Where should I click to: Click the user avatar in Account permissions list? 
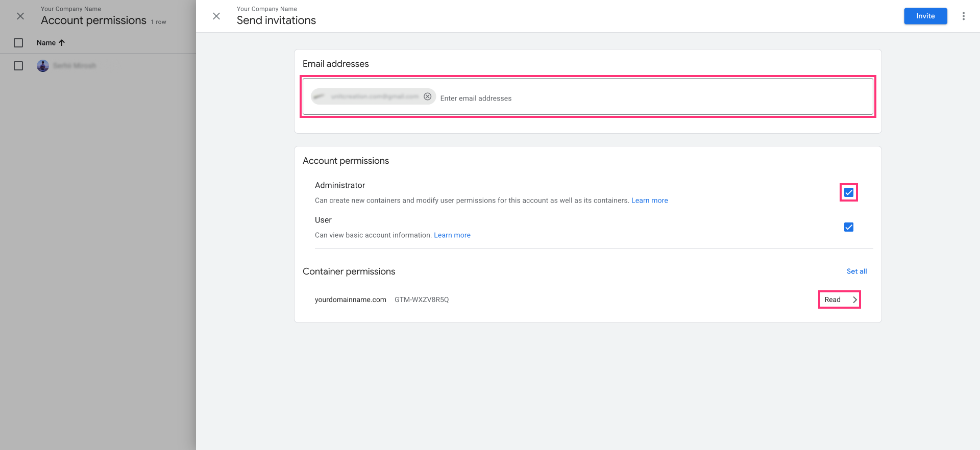(x=43, y=66)
